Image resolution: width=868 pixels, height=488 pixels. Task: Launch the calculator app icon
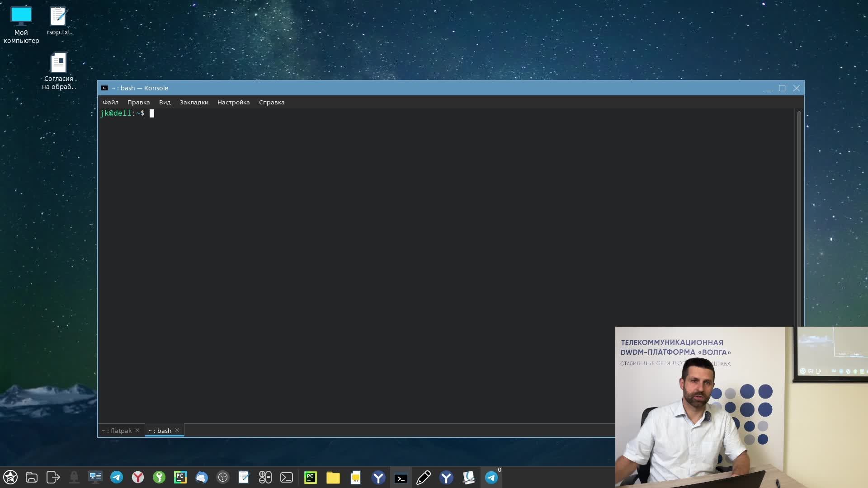[x=265, y=477]
